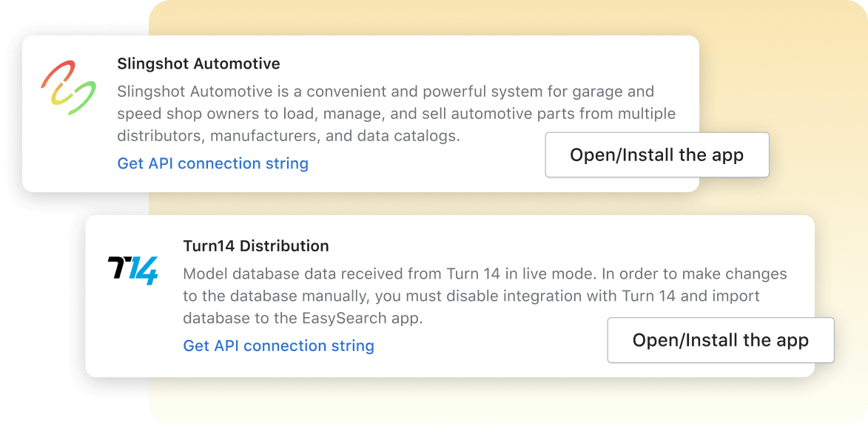
Task: Get API connection string for Slingshot Automotive
Action: pos(212,163)
